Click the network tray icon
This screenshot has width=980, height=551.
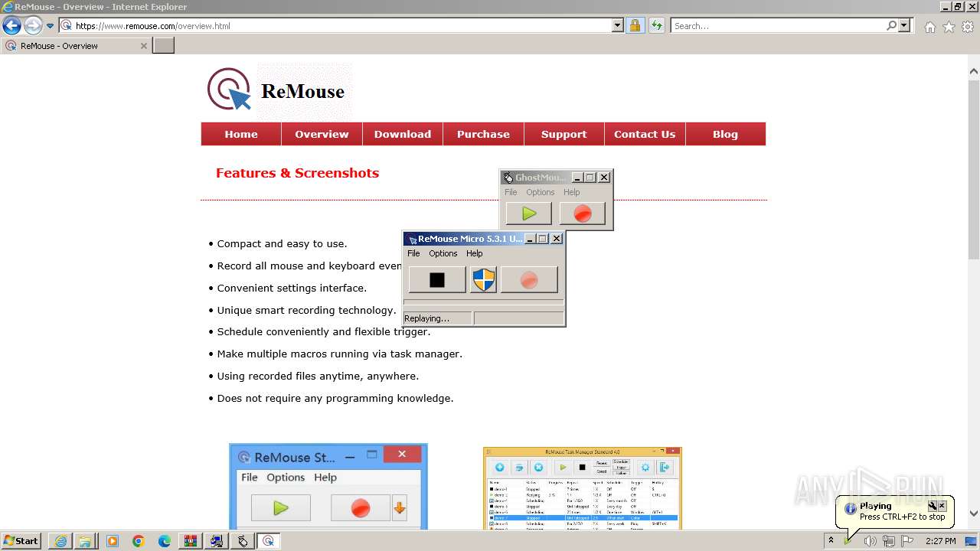889,541
